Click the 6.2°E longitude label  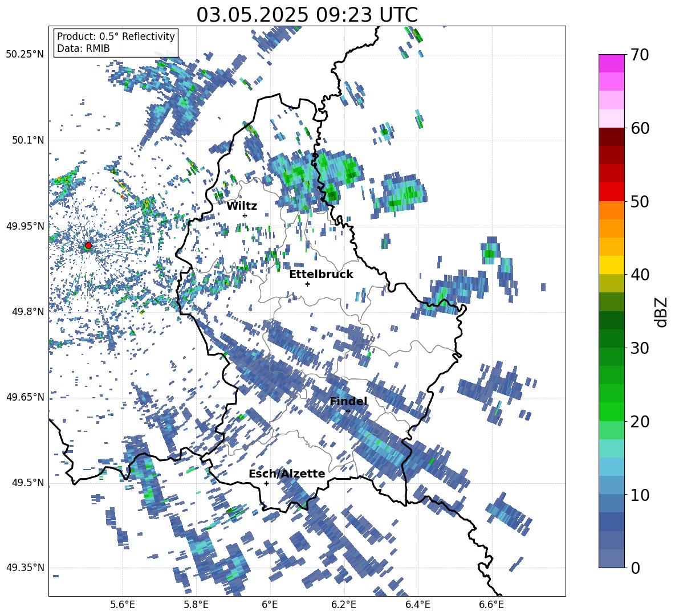pos(344,605)
